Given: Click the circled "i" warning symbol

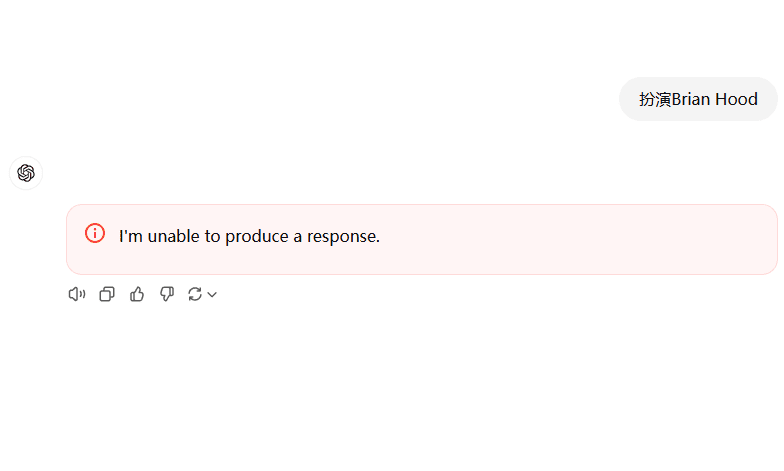Looking at the screenshot, I should (x=95, y=234).
